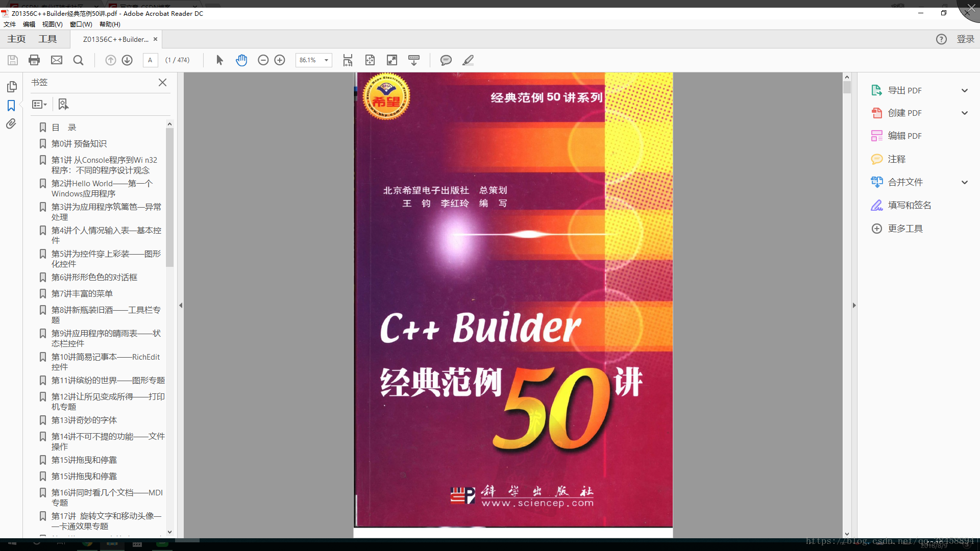
Task: Open bookmark 第16讲同时看几个文档 MDI专题
Action: pos(107,498)
